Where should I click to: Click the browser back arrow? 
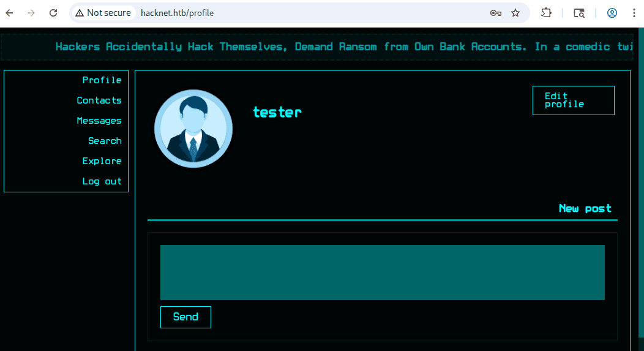[x=10, y=13]
